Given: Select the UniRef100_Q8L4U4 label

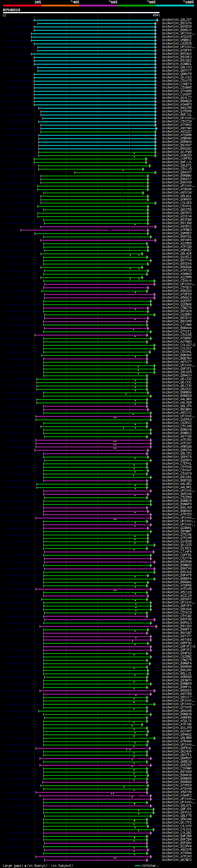Looking at the screenshot, I should click(177, 254).
